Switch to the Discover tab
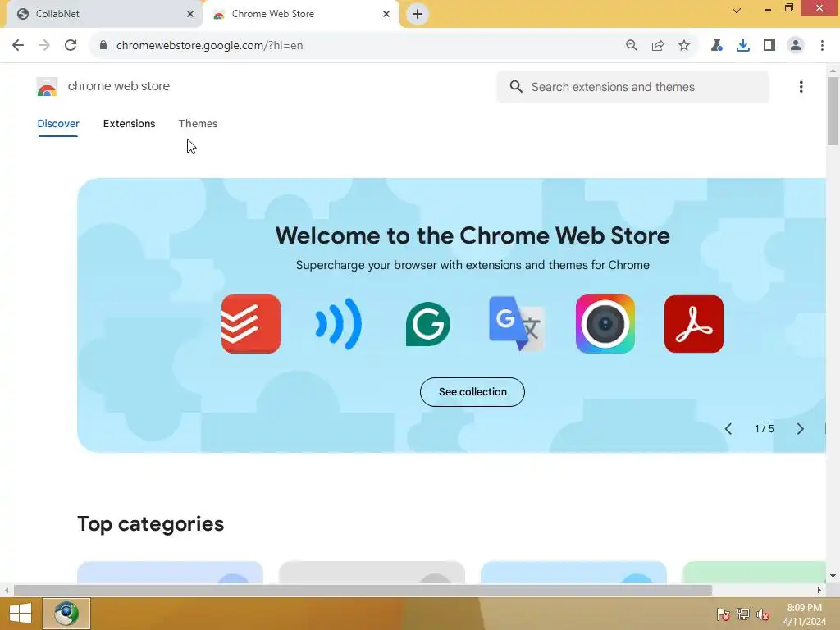The image size is (840, 630). click(58, 124)
